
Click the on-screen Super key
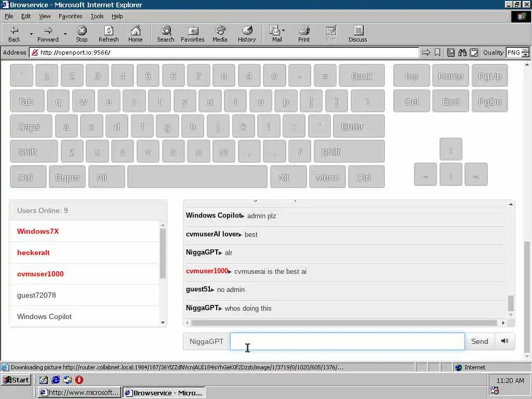67,177
